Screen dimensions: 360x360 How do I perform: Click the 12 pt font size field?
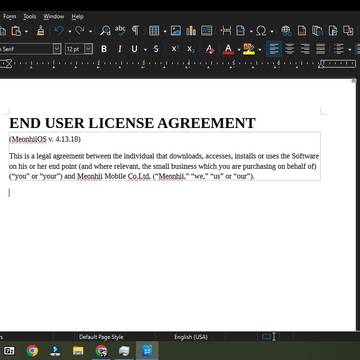(74, 49)
